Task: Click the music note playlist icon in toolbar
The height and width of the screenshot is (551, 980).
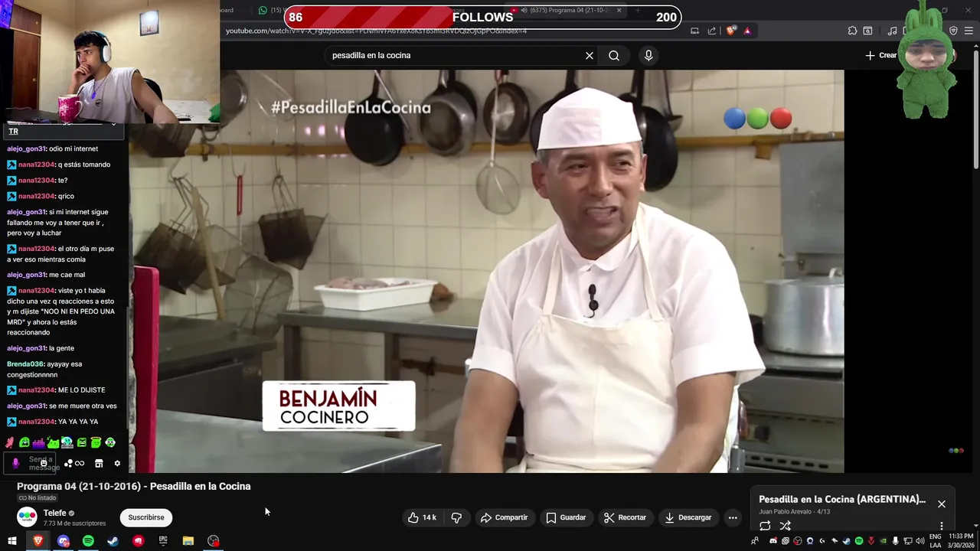Action: 892,31
